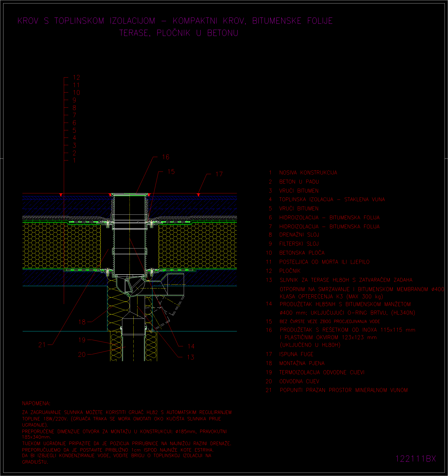Select note line starting "TIJEKOM UGRADNJE PRIPAZITE"
The image size is (448, 476).
[x=127, y=444]
